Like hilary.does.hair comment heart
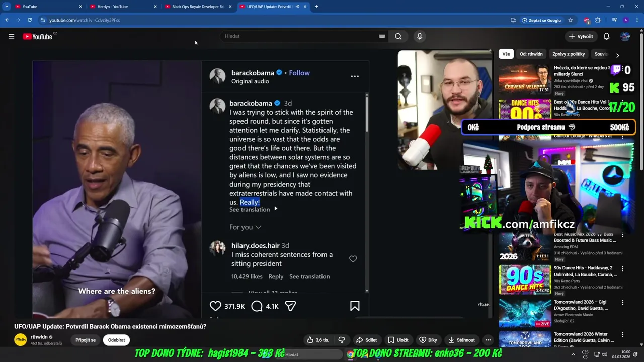Viewport: 644px width, 362px height. click(353, 259)
